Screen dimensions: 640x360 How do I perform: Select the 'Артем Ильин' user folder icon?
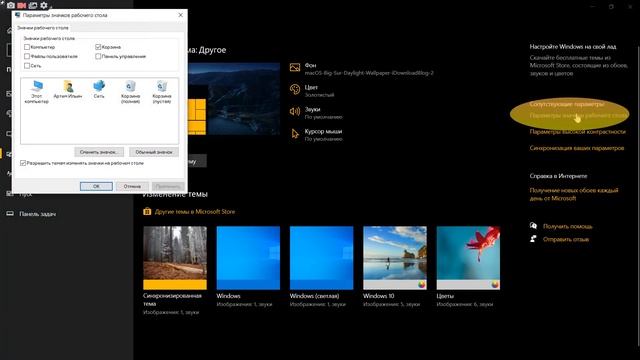tap(68, 89)
